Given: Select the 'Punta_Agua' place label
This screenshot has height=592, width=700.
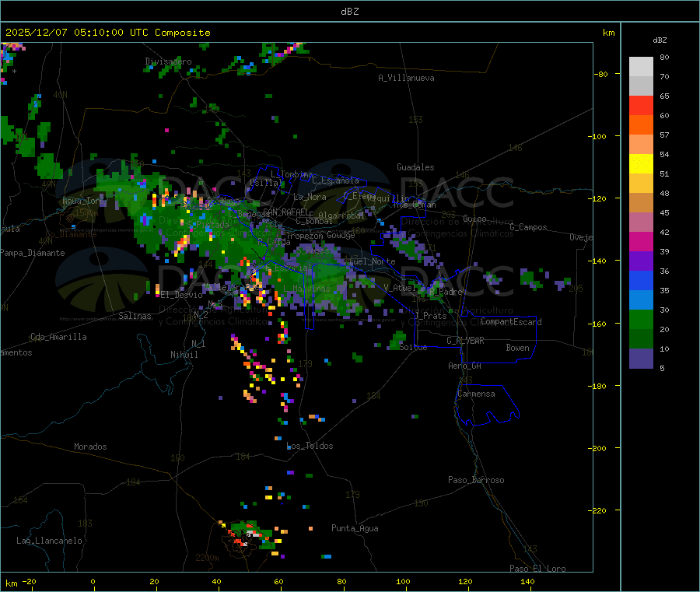Looking at the screenshot, I should (355, 529).
